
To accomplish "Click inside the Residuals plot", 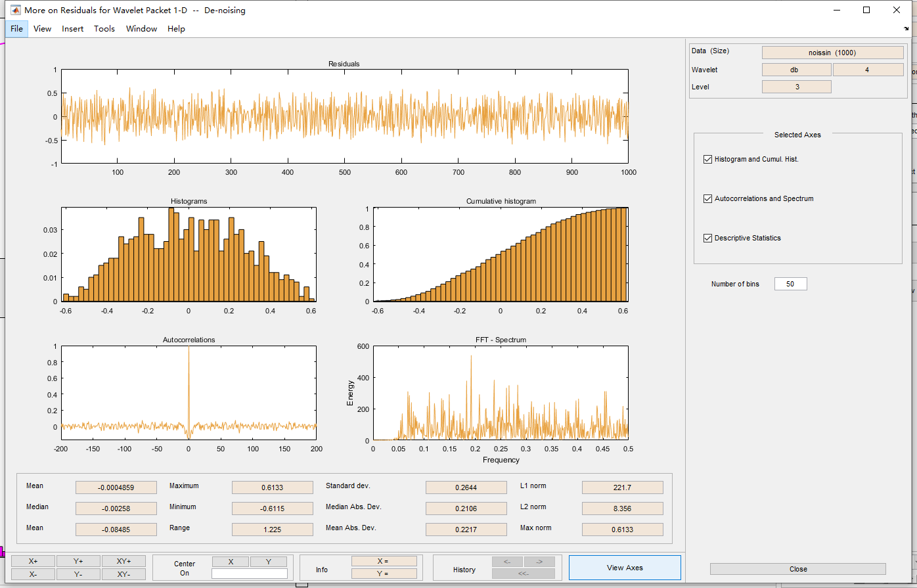I will pos(345,116).
